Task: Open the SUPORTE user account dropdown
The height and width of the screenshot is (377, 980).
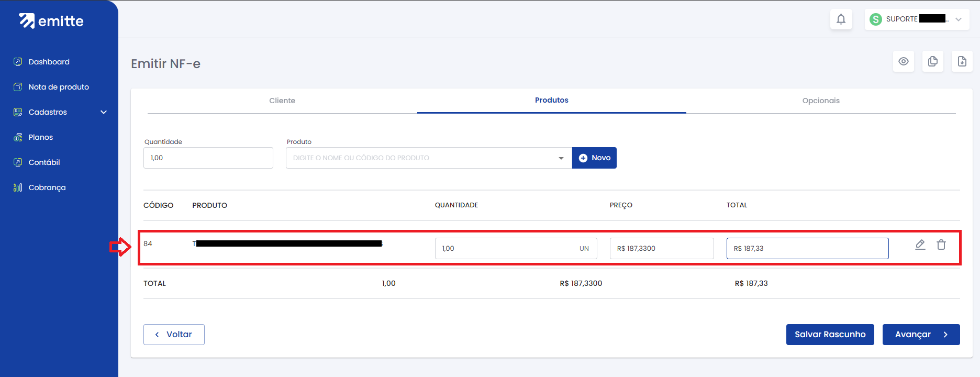Action: coord(917,19)
